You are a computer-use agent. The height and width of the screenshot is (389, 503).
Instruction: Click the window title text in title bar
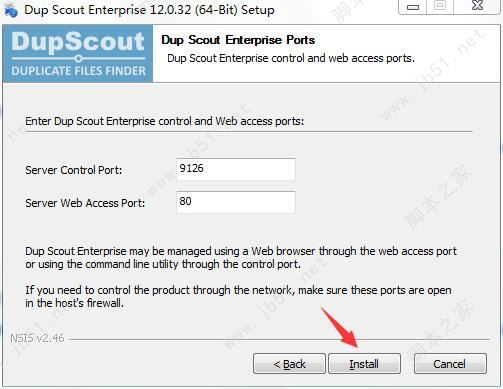(x=149, y=10)
